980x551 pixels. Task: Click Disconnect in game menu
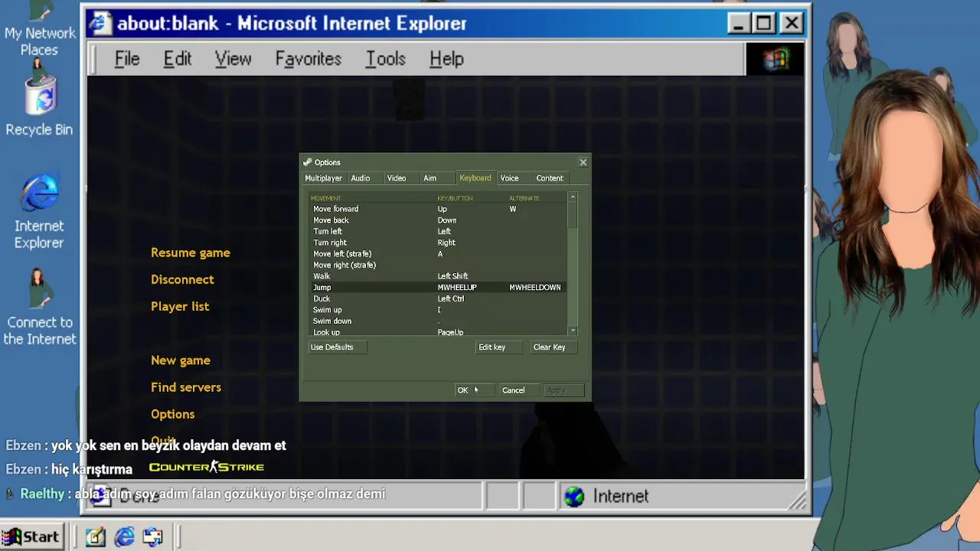(x=182, y=279)
